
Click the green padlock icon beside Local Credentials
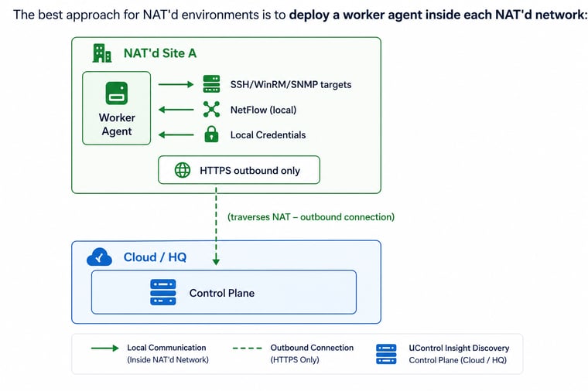211,134
